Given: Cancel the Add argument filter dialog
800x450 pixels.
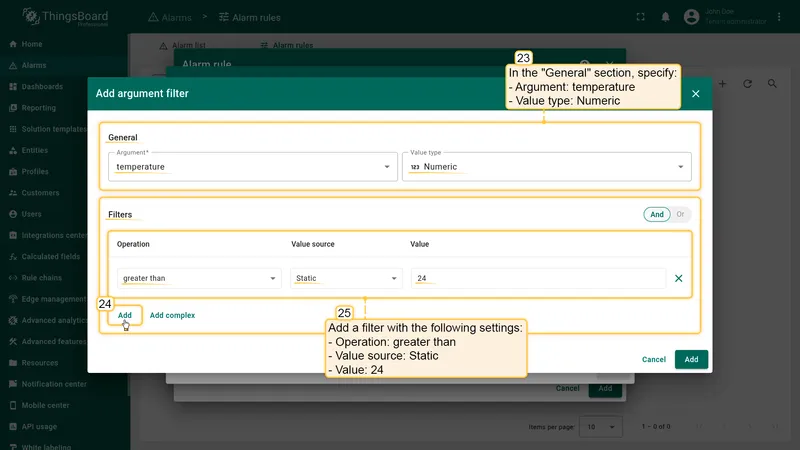Looking at the screenshot, I should coord(654,359).
